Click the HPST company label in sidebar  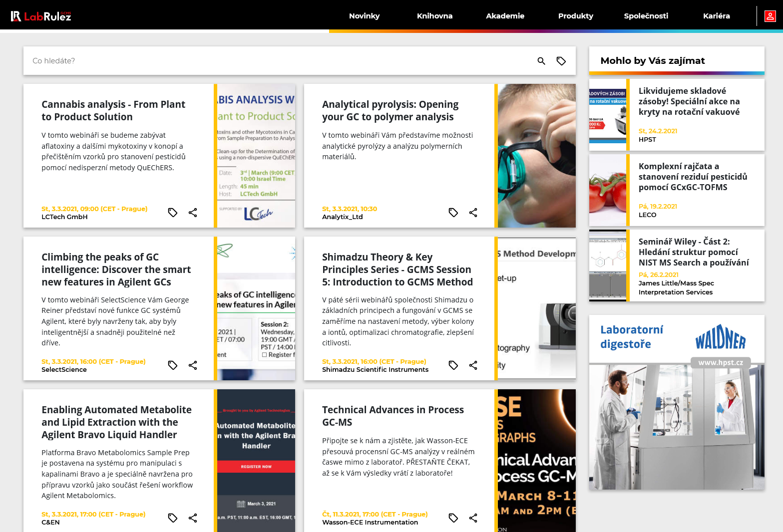pos(647,140)
